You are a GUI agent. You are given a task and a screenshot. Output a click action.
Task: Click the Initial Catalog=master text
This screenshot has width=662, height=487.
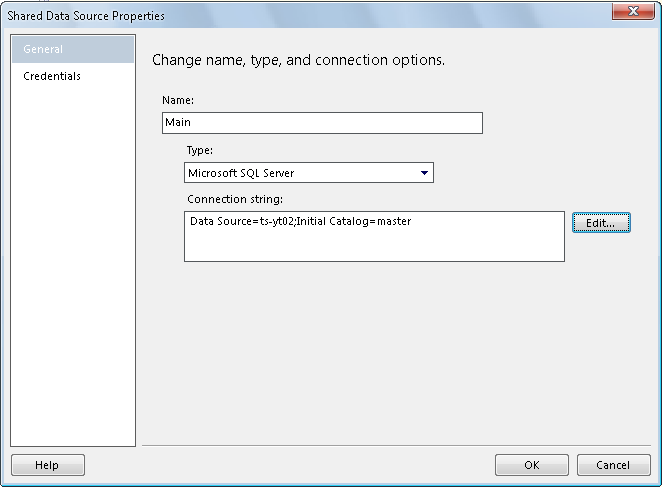click(x=353, y=221)
